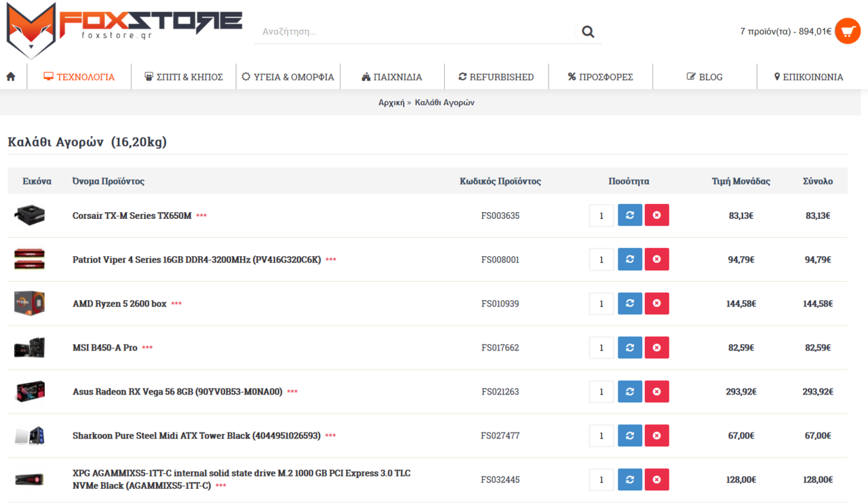
Task: Open MSI B450-A Pro product link
Action: point(105,348)
